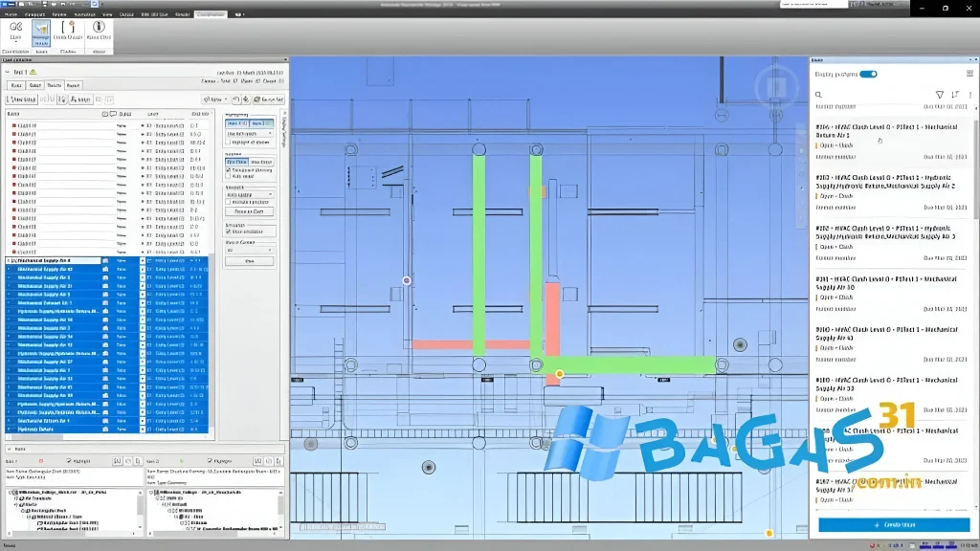Viewport: 980px width, 551px height.
Task: Click the select icon in Item 2 pane toolbar
Action: click(x=278, y=461)
